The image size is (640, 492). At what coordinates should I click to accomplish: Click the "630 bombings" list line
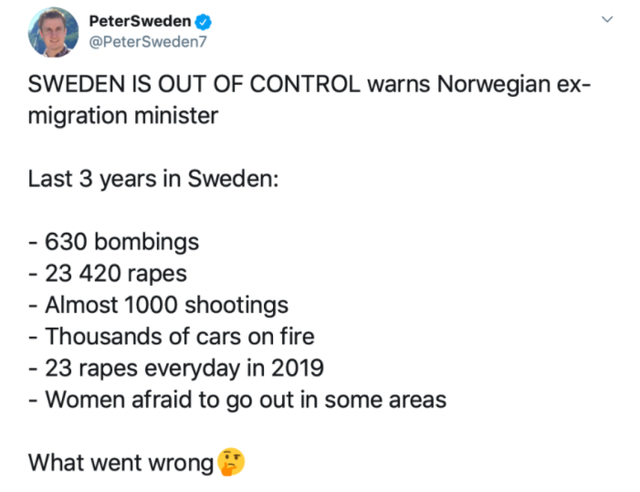click(113, 242)
